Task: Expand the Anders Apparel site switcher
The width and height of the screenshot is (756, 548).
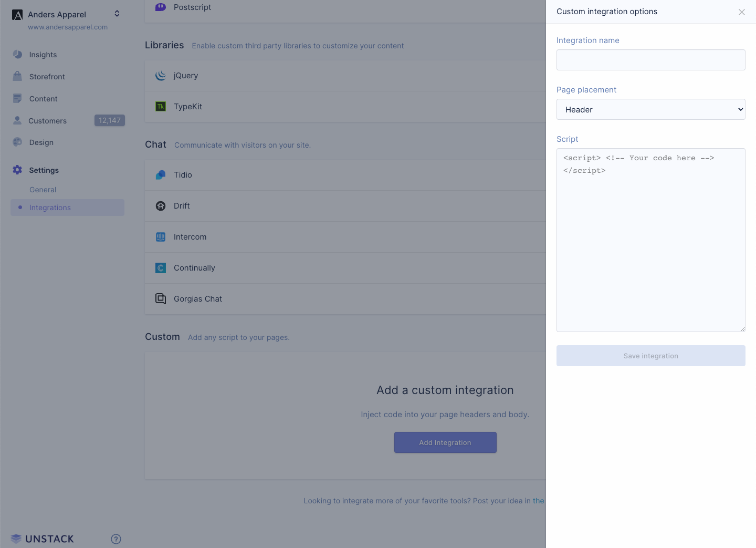Action: (117, 14)
